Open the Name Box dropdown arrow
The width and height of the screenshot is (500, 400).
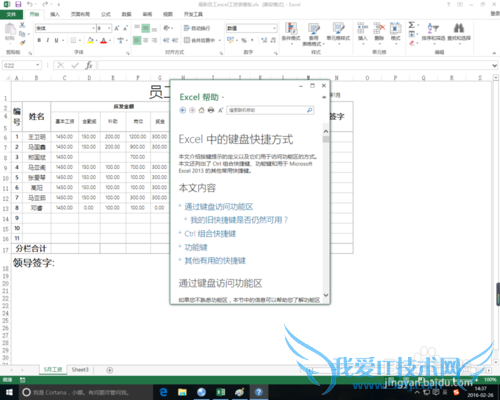tap(38, 65)
